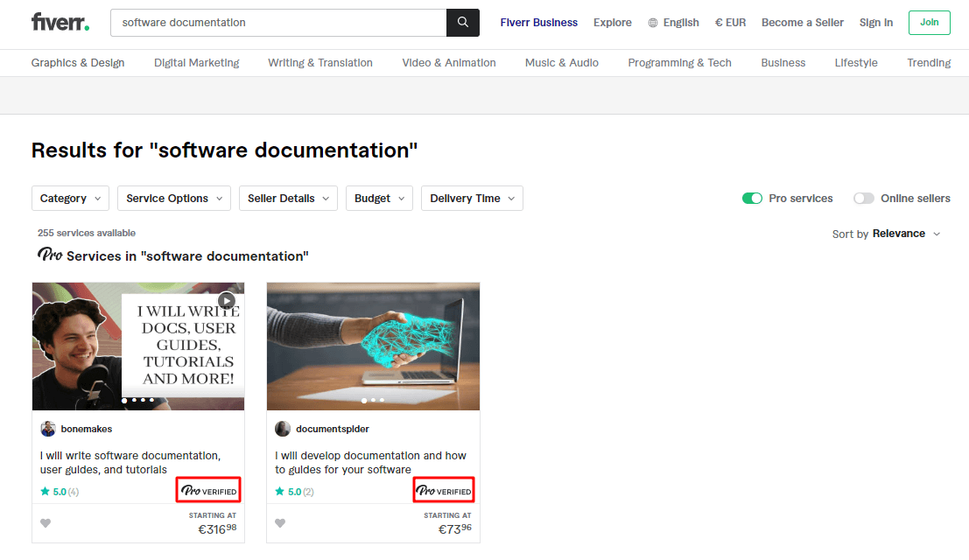
Task: Enable the Online sellers toggle
Action: click(864, 199)
